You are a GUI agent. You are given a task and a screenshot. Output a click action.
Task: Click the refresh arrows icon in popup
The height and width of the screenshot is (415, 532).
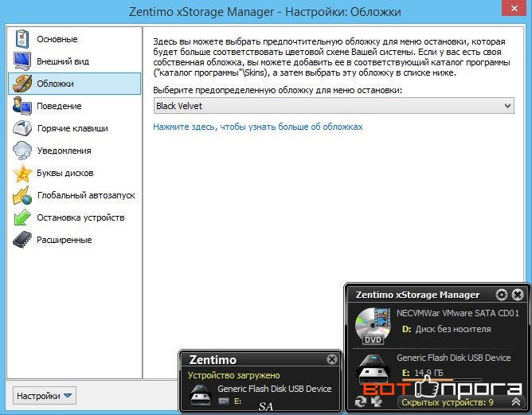[x=361, y=401]
